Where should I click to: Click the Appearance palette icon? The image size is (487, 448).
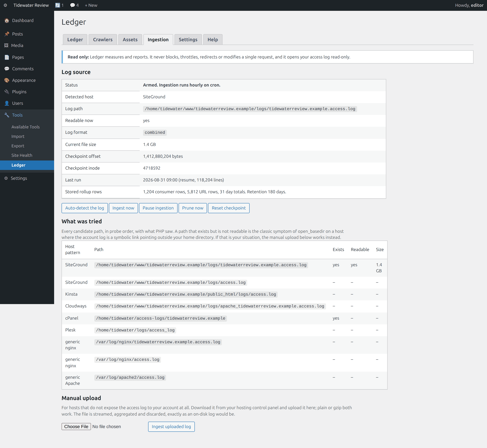click(7, 80)
